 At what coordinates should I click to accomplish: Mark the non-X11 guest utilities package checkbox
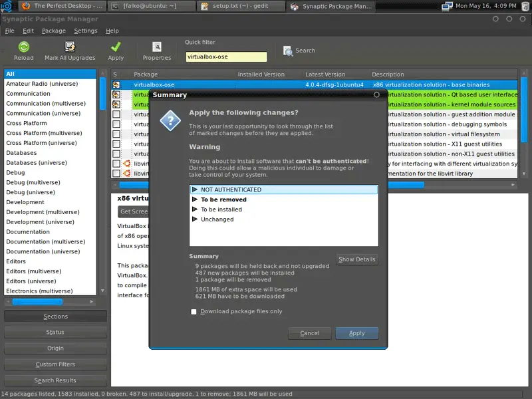tap(116, 154)
